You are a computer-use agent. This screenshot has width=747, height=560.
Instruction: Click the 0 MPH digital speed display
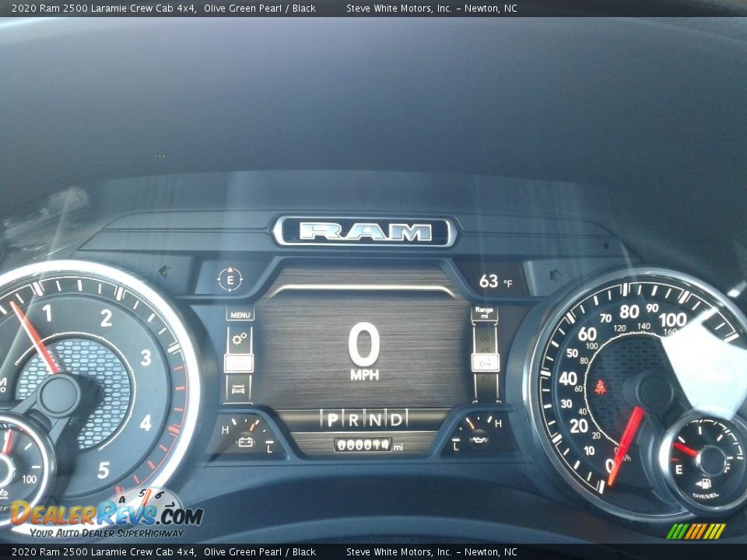364,352
